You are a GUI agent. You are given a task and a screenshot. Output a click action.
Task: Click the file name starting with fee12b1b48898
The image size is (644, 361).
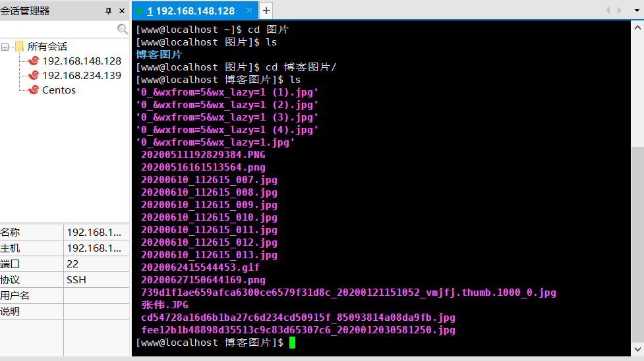298,330
